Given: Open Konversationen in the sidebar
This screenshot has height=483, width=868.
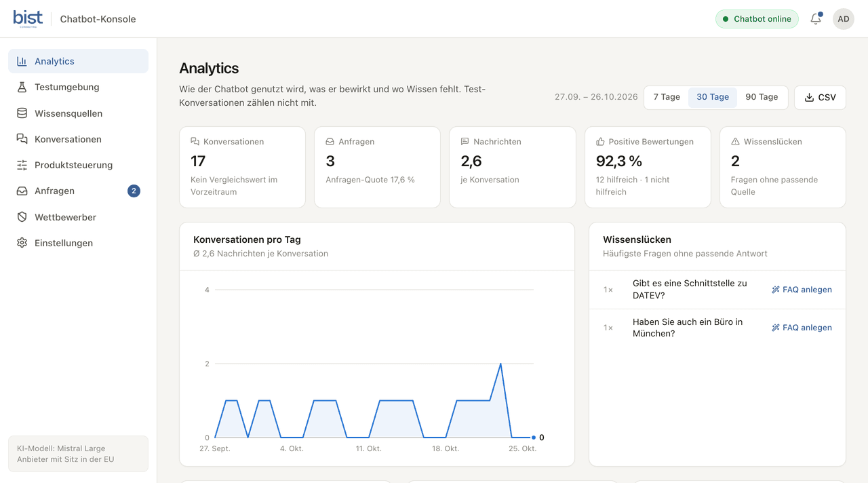Looking at the screenshot, I should pyautogui.click(x=78, y=139).
